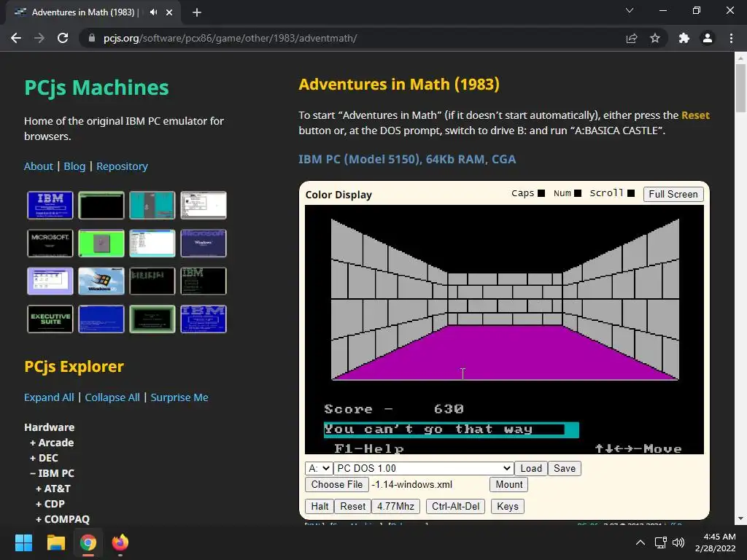747x560 pixels.
Task: Click the Reset machine button
Action: pos(352,507)
